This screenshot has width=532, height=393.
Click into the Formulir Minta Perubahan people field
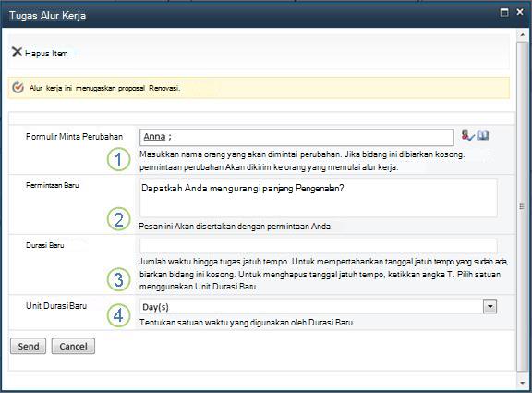click(296, 137)
